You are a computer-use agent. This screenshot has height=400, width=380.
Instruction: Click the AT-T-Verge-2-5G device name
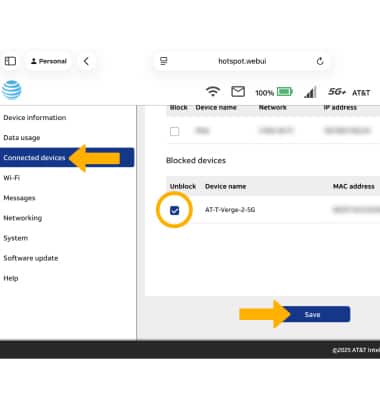230,210
